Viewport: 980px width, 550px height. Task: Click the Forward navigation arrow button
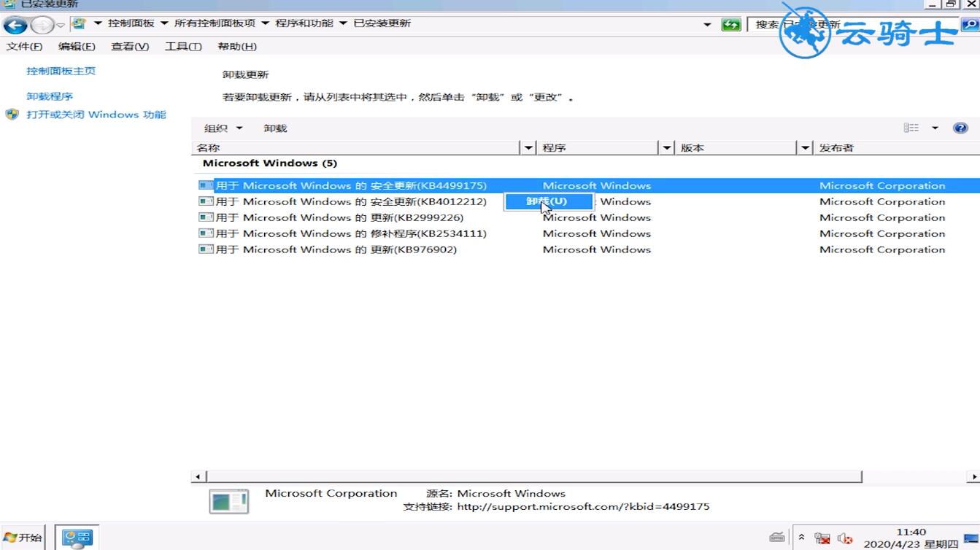42,26
